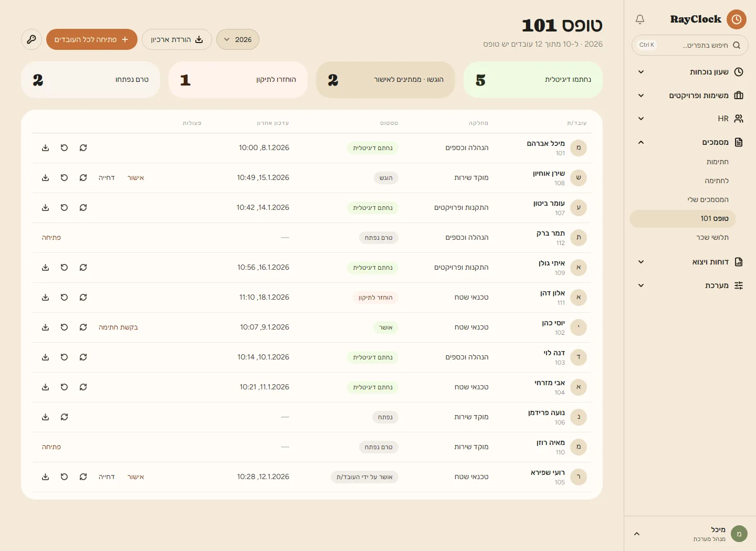The height and width of the screenshot is (551, 756).
Task: Click the key icon button in the header
Action: [x=31, y=39]
